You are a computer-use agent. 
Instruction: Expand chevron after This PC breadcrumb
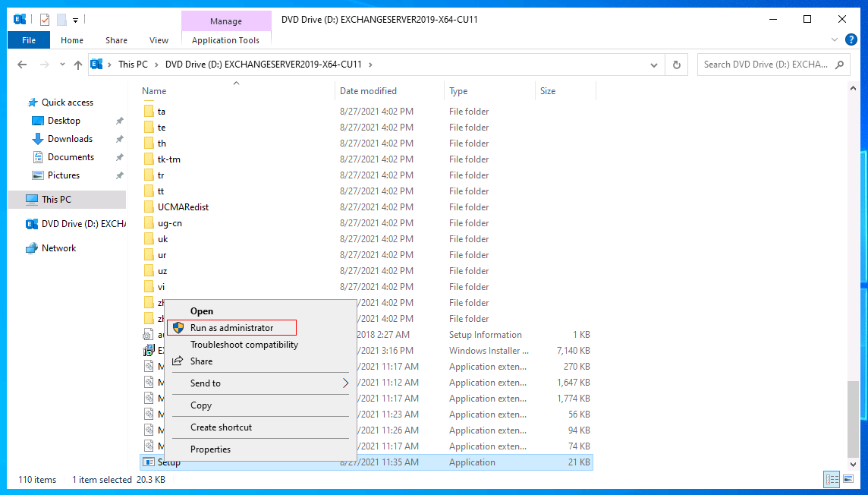[x=156, y=65]
